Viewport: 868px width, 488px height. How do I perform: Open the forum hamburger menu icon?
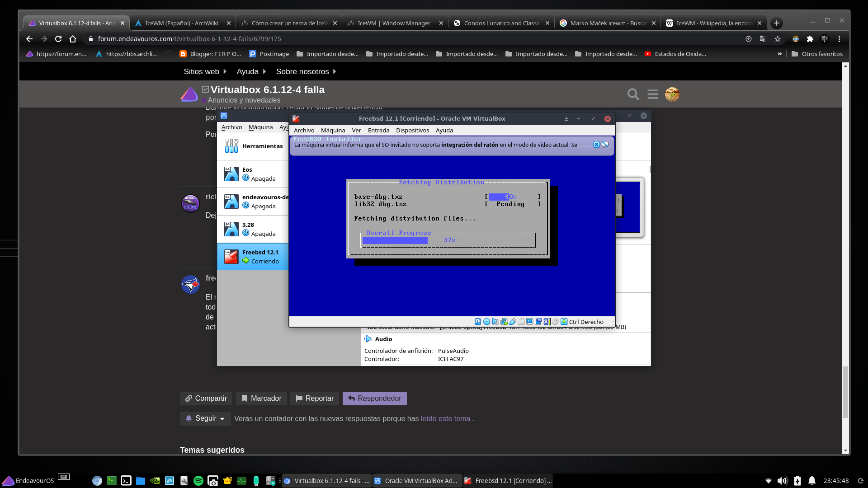click(652, 94)
